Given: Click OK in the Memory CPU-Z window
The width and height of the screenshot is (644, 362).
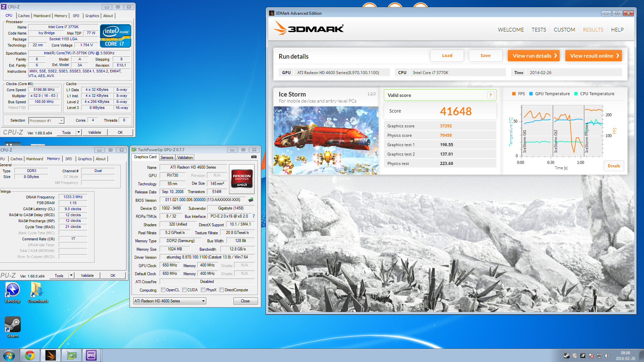Looking at the screenshot, I should [x=113, y=276].
